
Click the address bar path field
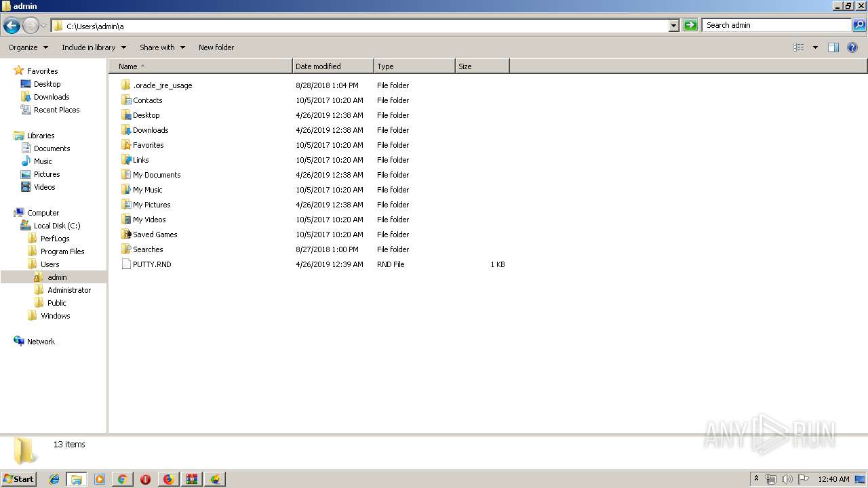point(359,26)
